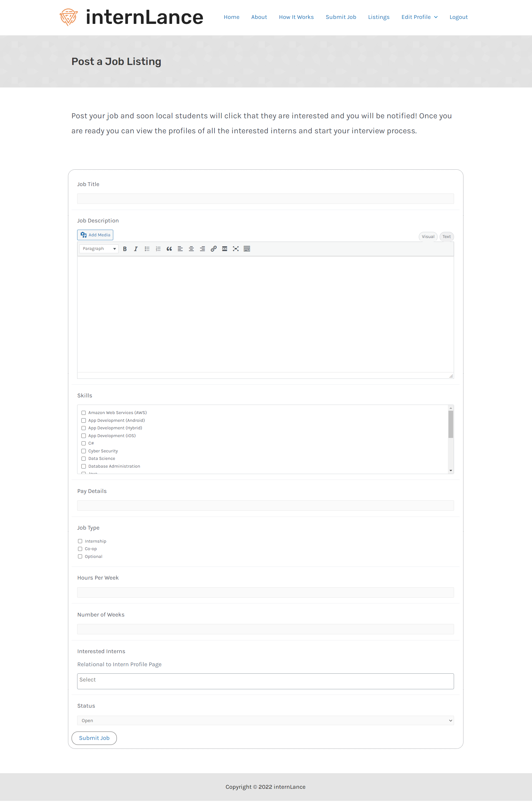Check Database Administration skill
Image resolution: width=532 pixels, height=802 pixels.
[84, 467]
